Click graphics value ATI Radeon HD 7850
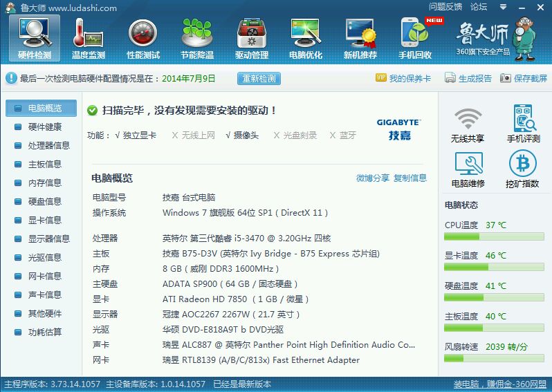552x392 pixels. click(235, 299)
